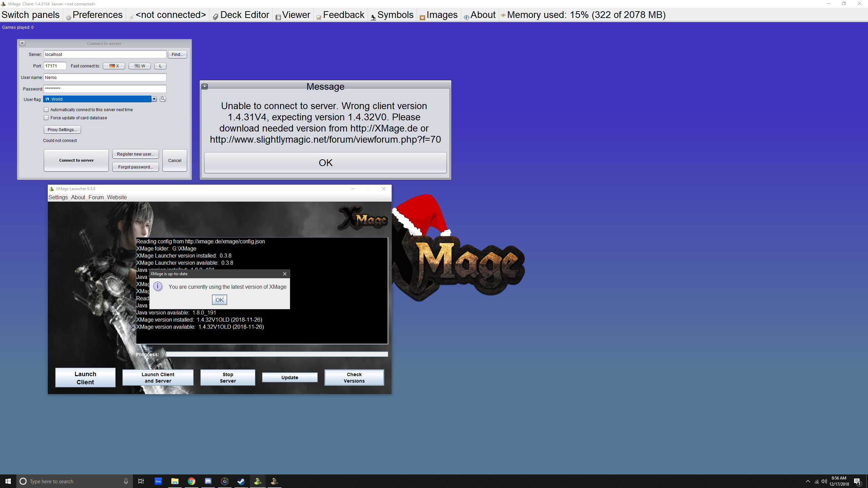This screenshot has height=488, width=868.
Task: Click the launcher Progress bar
Action: (277, 354)
